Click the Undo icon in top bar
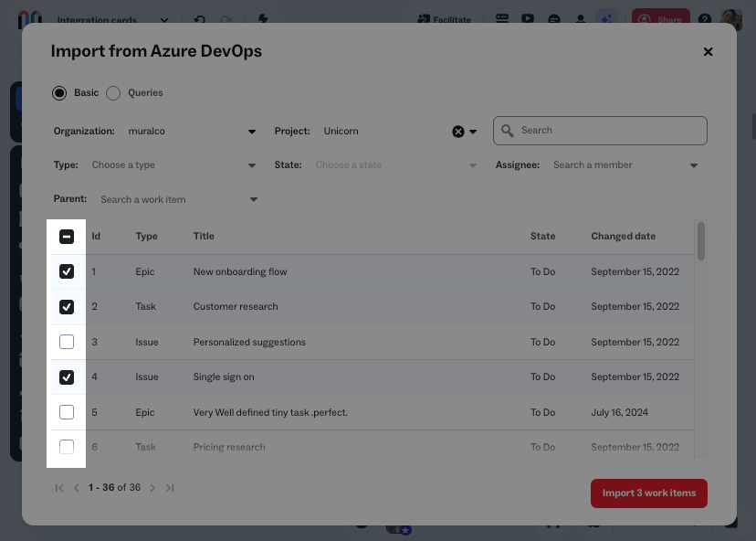The image size is (756, 541). (x=200, y=20)
